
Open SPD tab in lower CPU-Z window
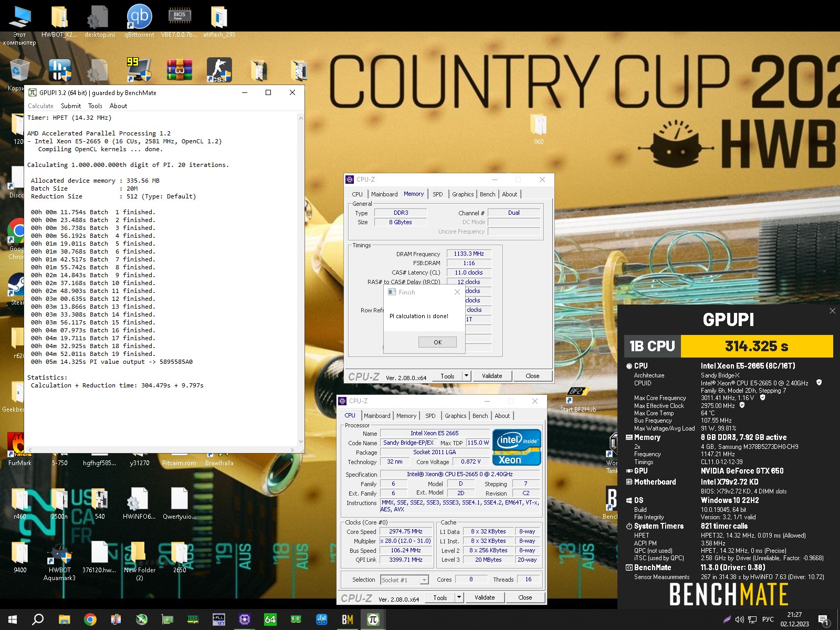[430, 416]
